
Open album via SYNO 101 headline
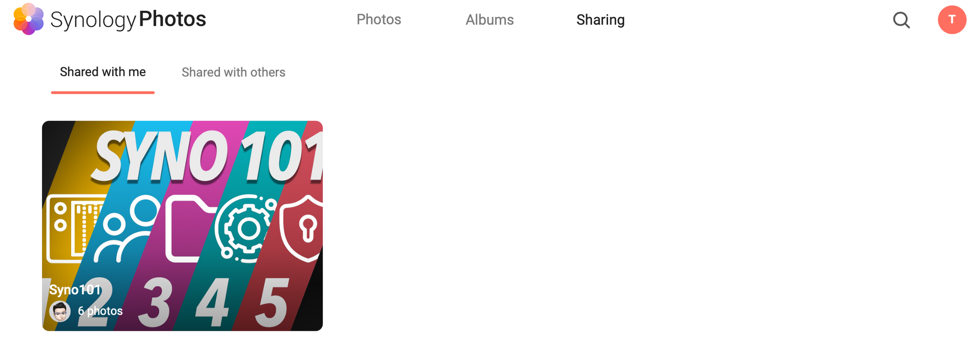coord(207,157)
